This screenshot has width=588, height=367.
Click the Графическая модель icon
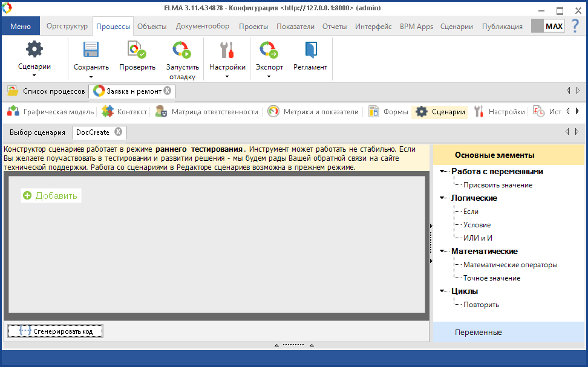click(x=13, y=111)
